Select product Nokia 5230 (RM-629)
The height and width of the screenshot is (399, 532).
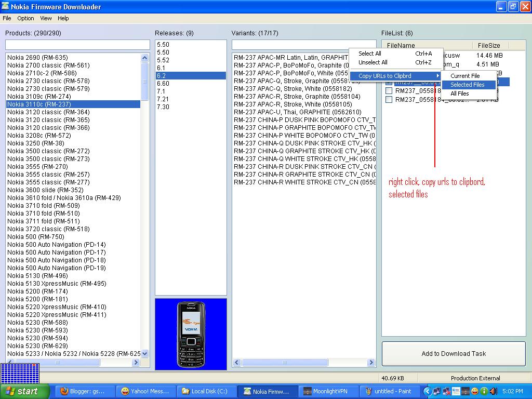[73, 345]
